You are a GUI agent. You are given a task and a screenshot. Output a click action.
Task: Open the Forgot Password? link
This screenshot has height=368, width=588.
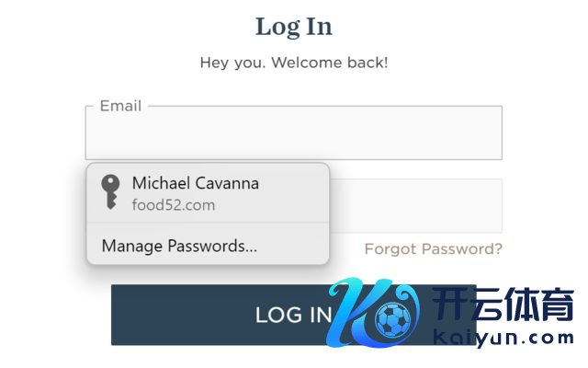click(433, 249)
